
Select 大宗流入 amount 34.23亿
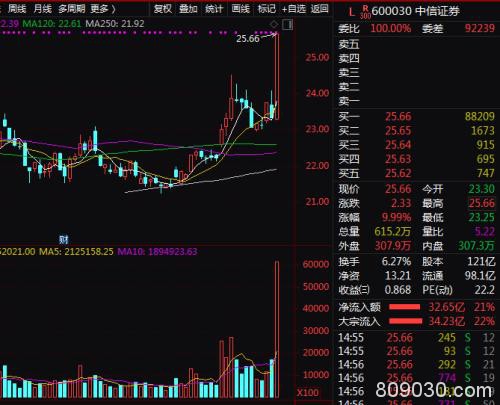pos(446,321)
